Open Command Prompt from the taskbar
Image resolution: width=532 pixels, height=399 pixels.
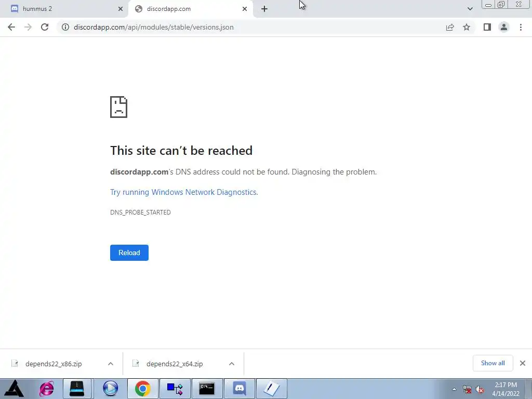[207, 389]
